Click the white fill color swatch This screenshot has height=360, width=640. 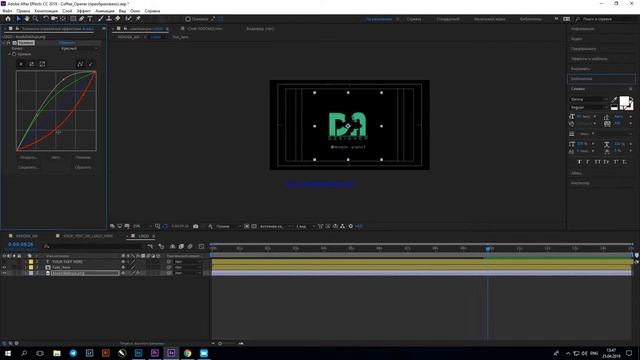point(624,101)
